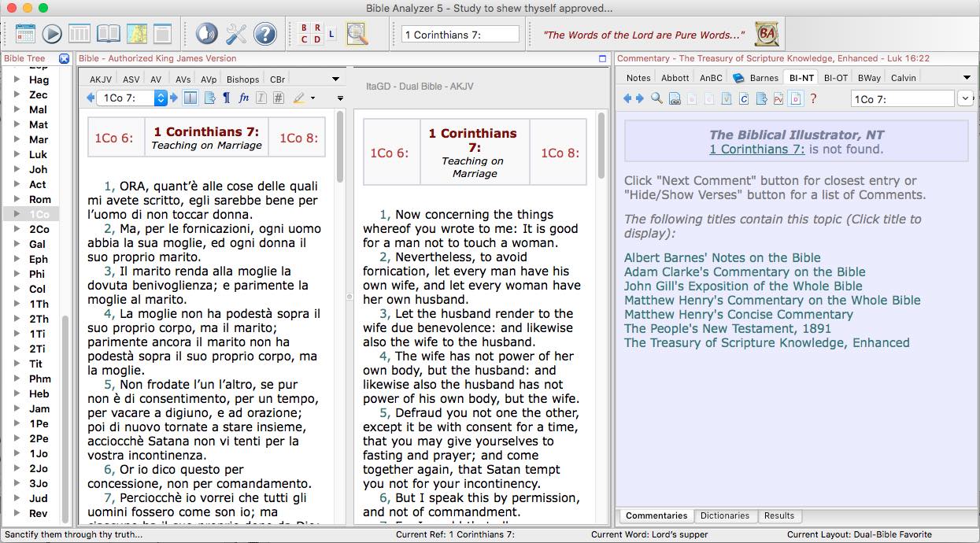Open the magnifier search icon in main toolbar

[x=357, y=34]
